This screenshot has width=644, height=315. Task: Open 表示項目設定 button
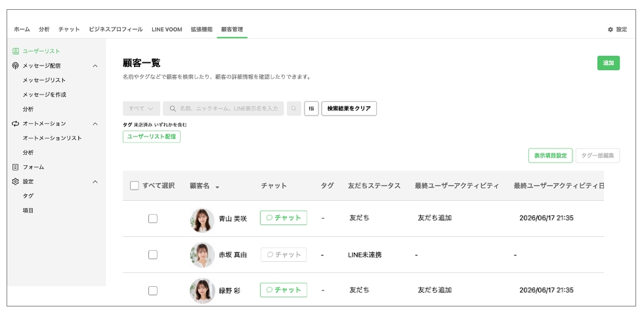(550, 156)
